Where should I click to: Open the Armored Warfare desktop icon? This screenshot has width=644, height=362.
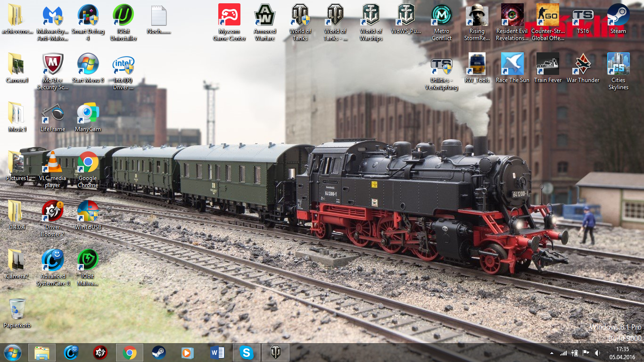(x=264, y=16)
